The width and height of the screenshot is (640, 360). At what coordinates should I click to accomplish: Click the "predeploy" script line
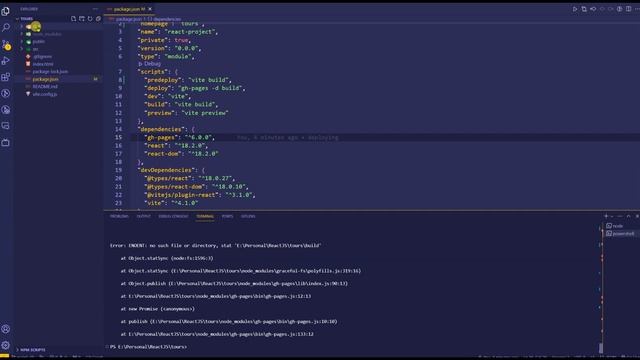pos(188,80)
